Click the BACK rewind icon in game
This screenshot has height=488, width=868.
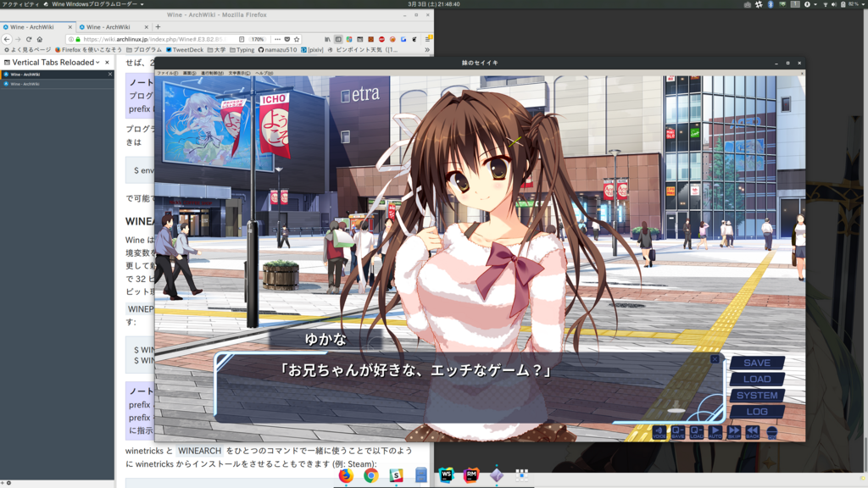[753, 431]
